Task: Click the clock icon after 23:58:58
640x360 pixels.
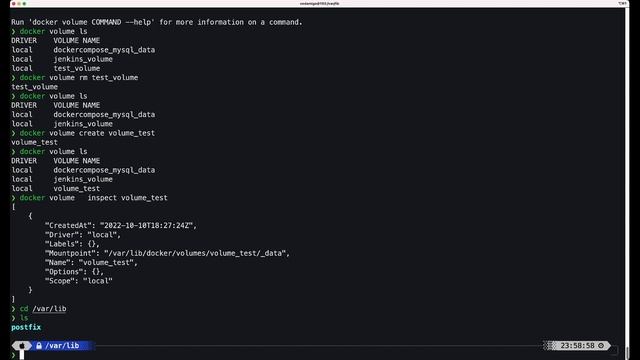Action: [601, 346]
